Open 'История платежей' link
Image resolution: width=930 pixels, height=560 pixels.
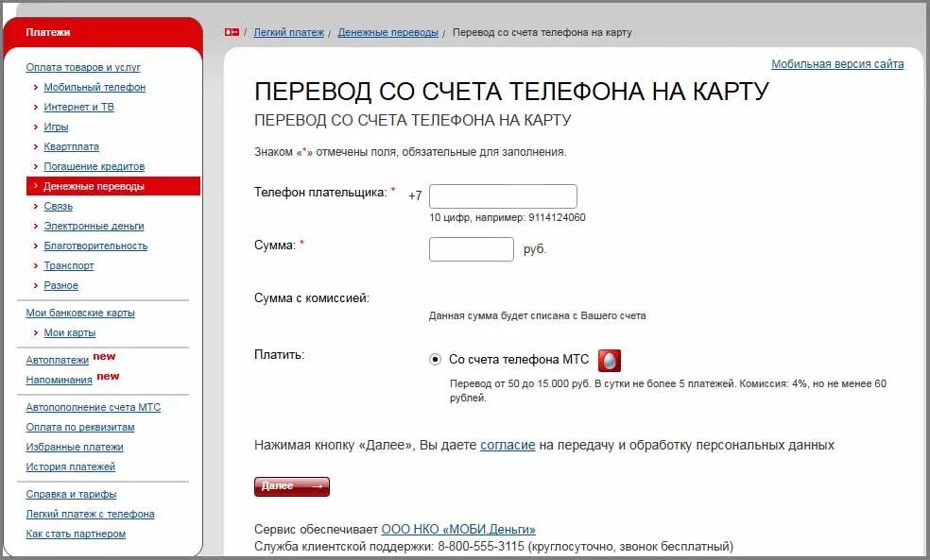(x=71, y=467)
